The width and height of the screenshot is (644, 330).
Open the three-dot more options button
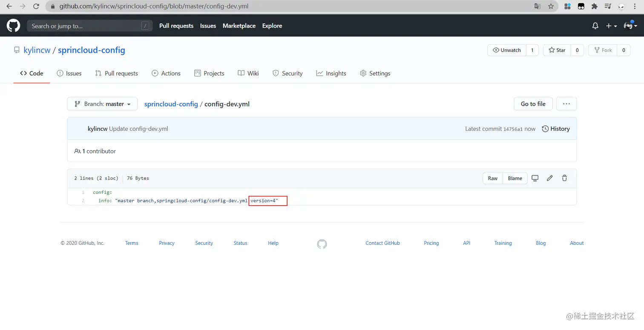click(566, 104)
